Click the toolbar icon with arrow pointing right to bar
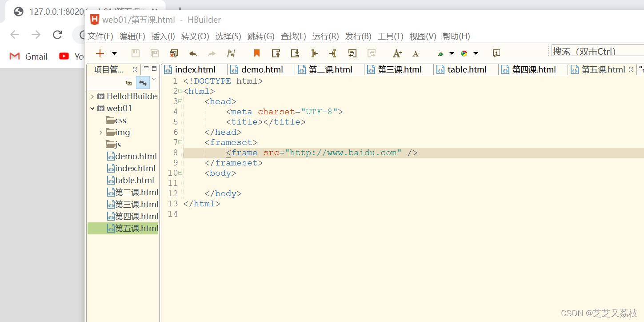Viewport: 644px width, 322px height. [333, 53]
